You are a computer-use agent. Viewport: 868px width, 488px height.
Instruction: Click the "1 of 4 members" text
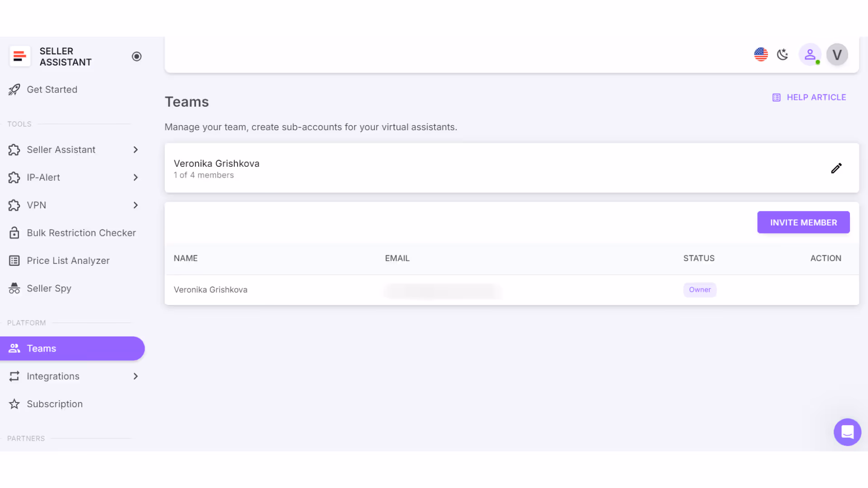click(x=204, y=175)
